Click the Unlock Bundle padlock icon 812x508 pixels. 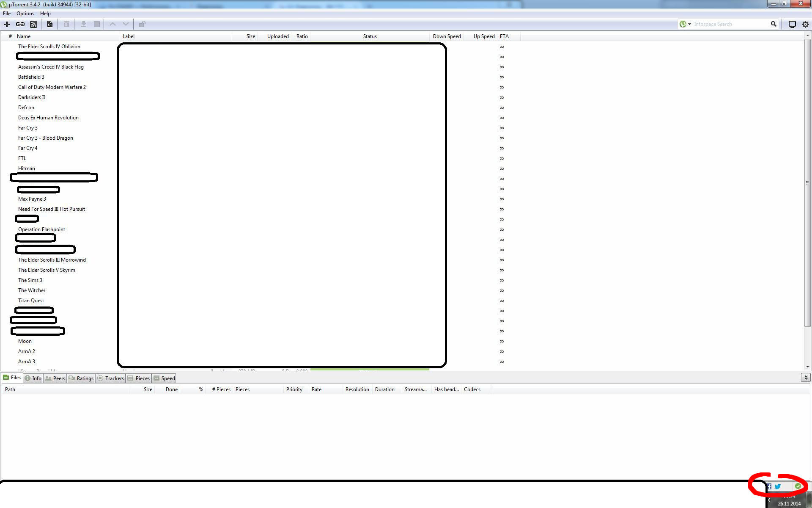tap(142, 24)
